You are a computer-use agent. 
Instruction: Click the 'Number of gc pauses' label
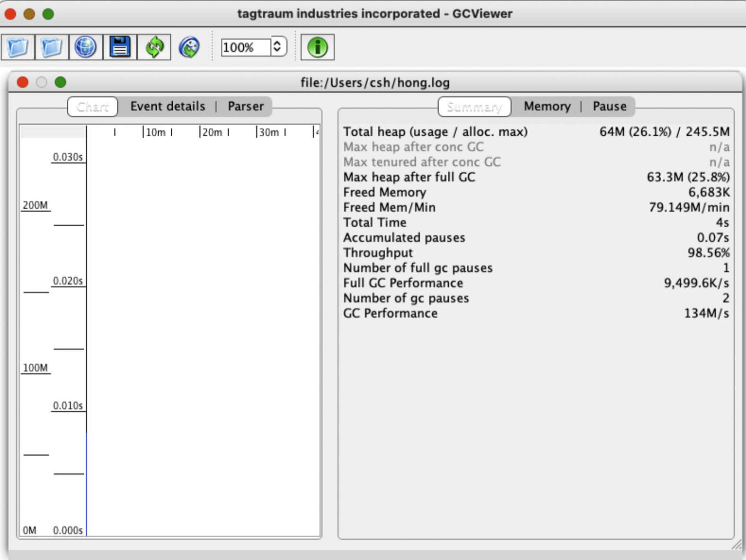(x=406, y=298)
